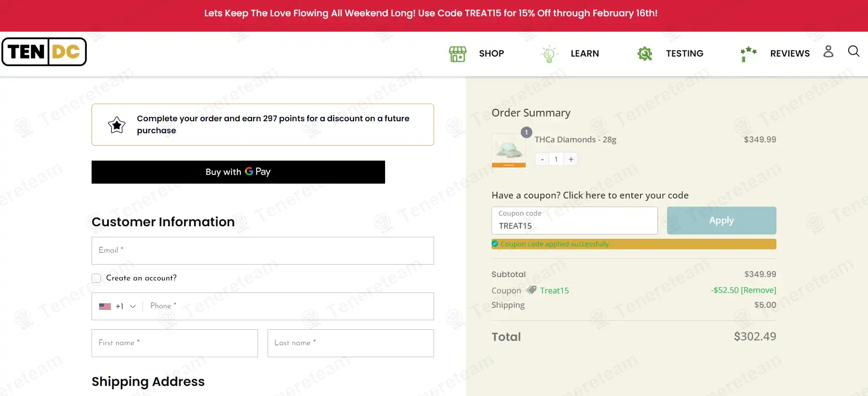The image size is (868, 396).
Task: Click the TEN DC logo
Action: [x=44, y=52]
